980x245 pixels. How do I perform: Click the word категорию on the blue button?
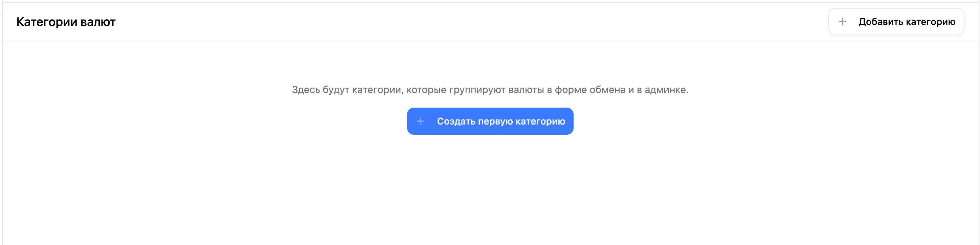click(x=540, y=121)
